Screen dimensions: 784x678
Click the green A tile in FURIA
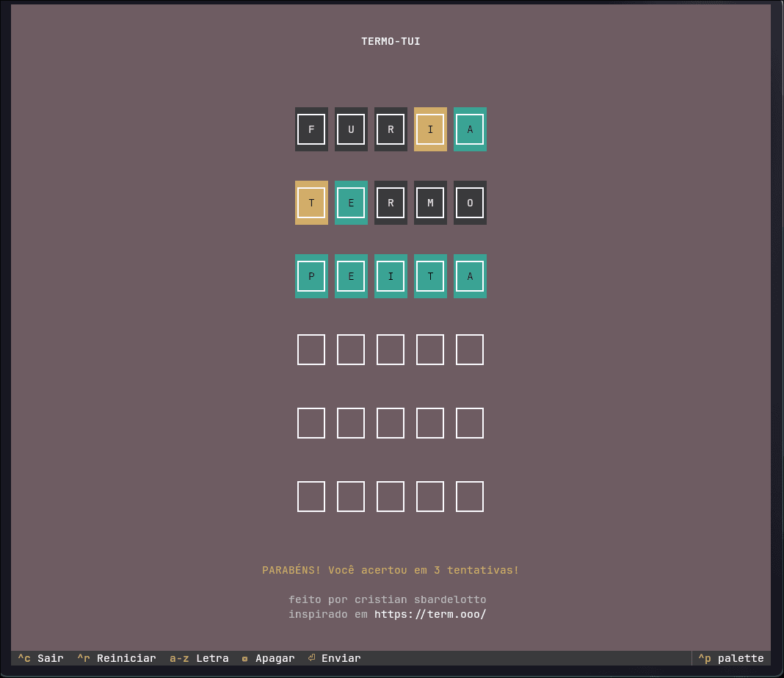coord(470,129)
